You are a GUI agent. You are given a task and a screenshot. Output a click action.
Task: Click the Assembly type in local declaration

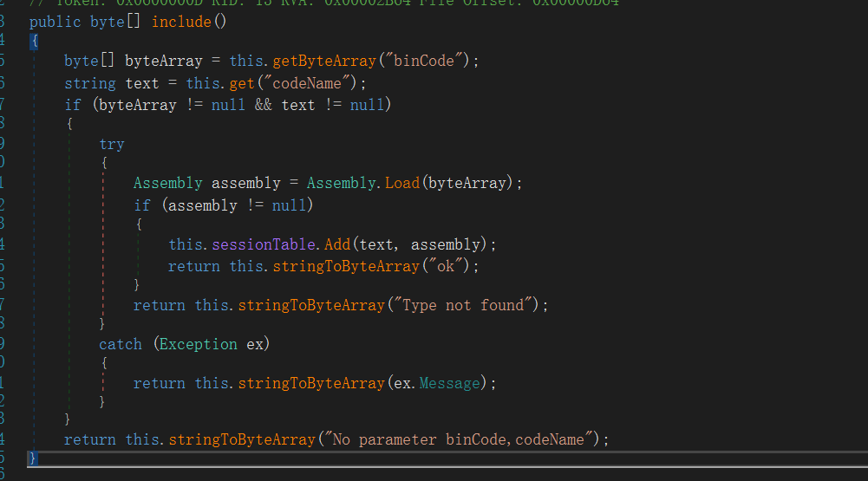point(167,183)
